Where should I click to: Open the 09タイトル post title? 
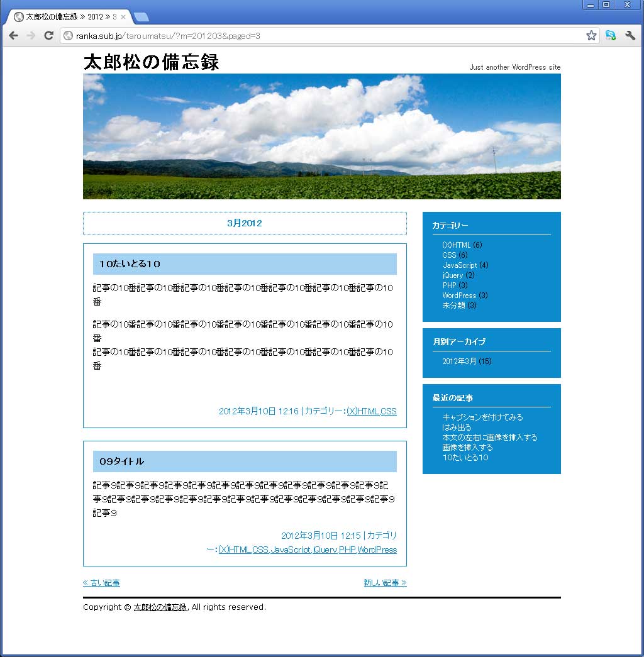pyautogui.click(x=121, y=461)
